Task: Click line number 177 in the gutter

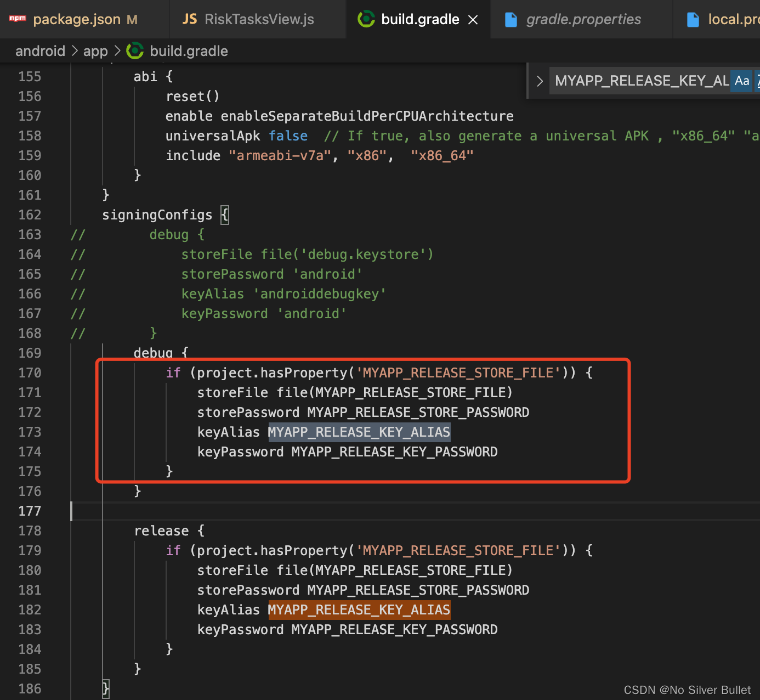Action: click(30, 511)
